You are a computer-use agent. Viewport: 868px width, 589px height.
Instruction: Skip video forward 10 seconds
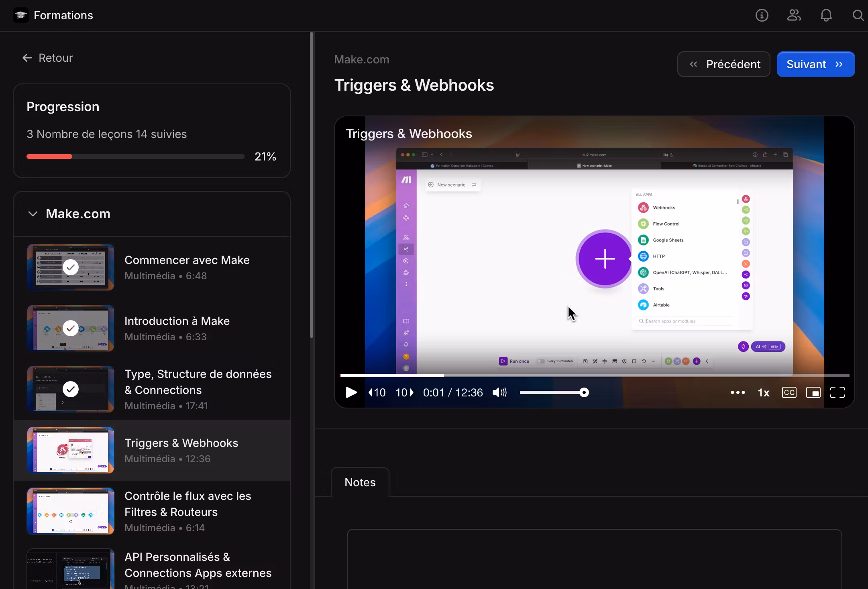pyautogui.click(x=405, y=392)
